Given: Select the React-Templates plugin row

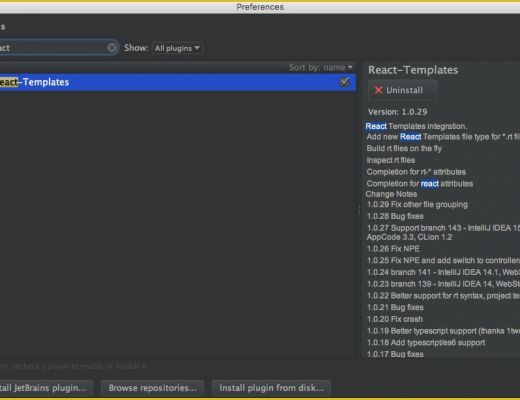Looking at the screenshot, I should pos(178,82).
